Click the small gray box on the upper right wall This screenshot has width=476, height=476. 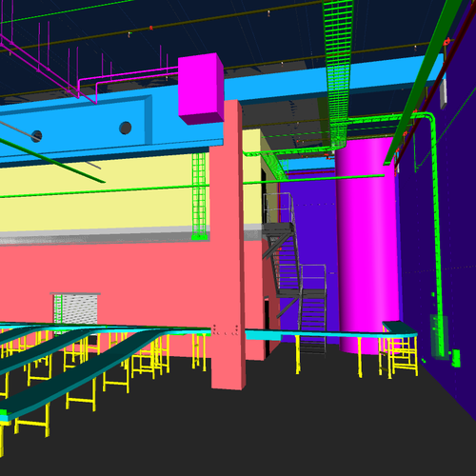click(x=444, y=93)
